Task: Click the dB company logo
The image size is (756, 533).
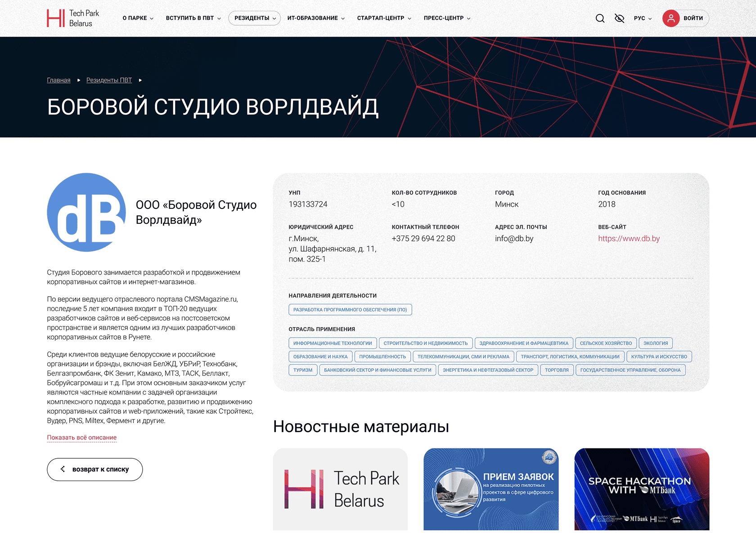Action: point(86,212)
